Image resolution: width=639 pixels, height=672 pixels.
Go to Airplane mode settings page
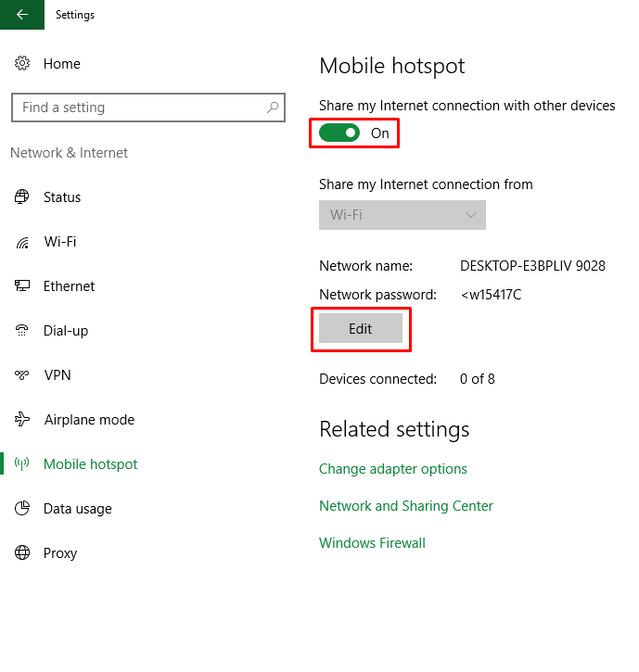pyautogui.click(x=89, y=420)
